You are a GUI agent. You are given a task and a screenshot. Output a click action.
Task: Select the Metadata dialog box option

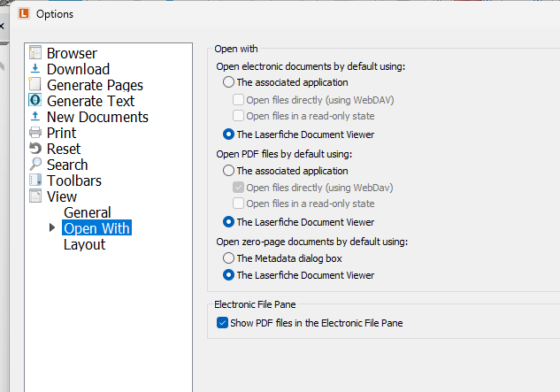[x=228, y=258]
